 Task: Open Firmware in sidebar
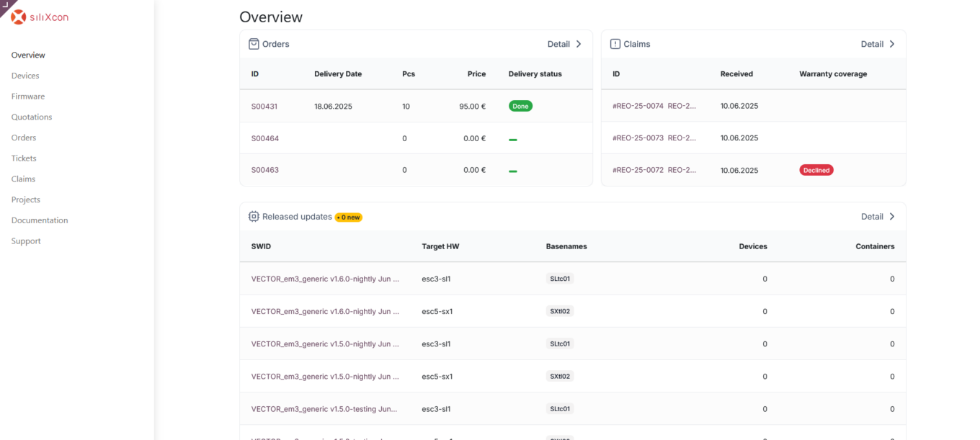[28, 96]
